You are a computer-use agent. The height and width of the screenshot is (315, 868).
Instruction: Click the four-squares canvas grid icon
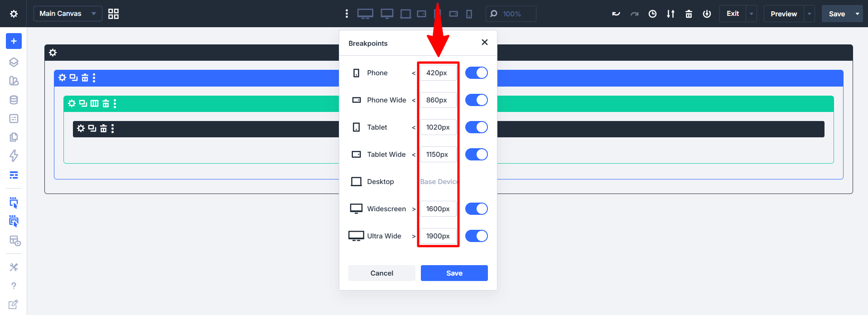pyautogui.click(x=113, y=14)
